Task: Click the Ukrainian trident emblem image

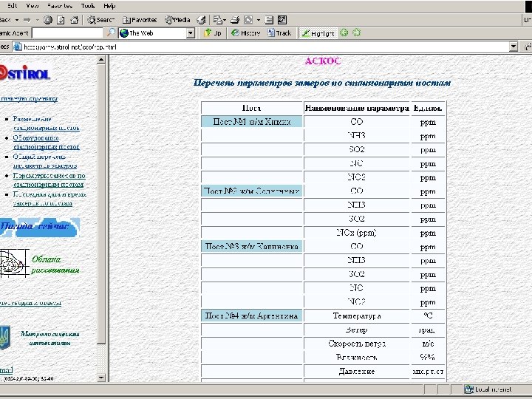Action: tap(4, 338)
